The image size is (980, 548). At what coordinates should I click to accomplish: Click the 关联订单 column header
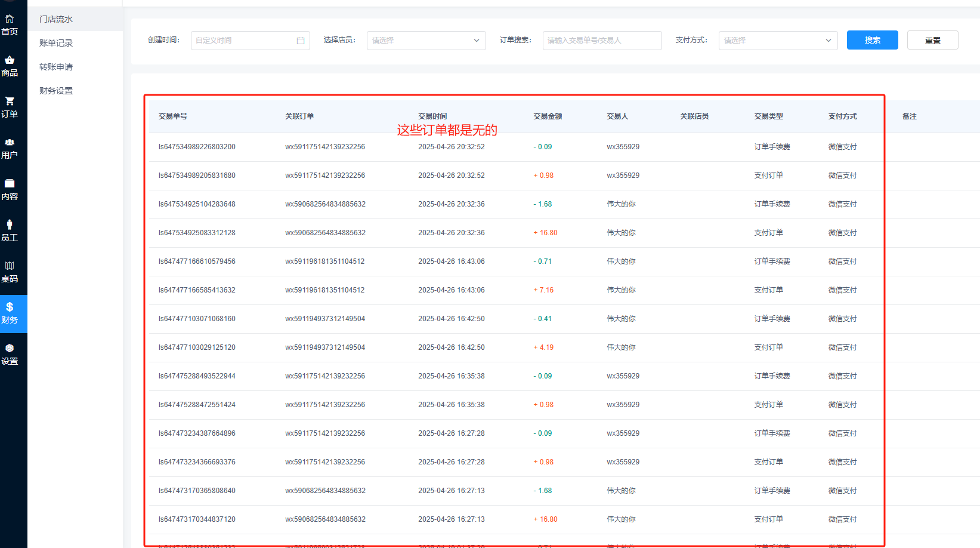(x=299, y=116)
